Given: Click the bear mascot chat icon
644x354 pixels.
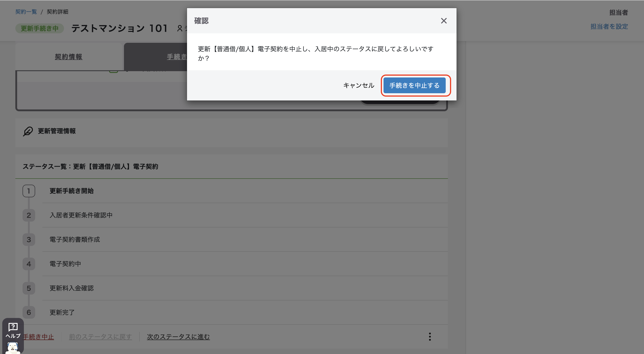Looking at the screenshot, I should 12,348.
